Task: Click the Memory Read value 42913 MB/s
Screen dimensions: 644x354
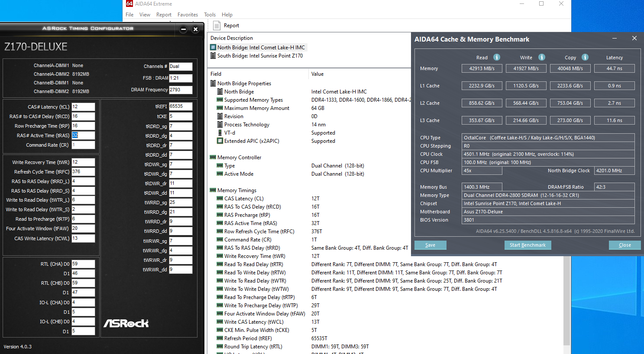Action: pos(482,68)
